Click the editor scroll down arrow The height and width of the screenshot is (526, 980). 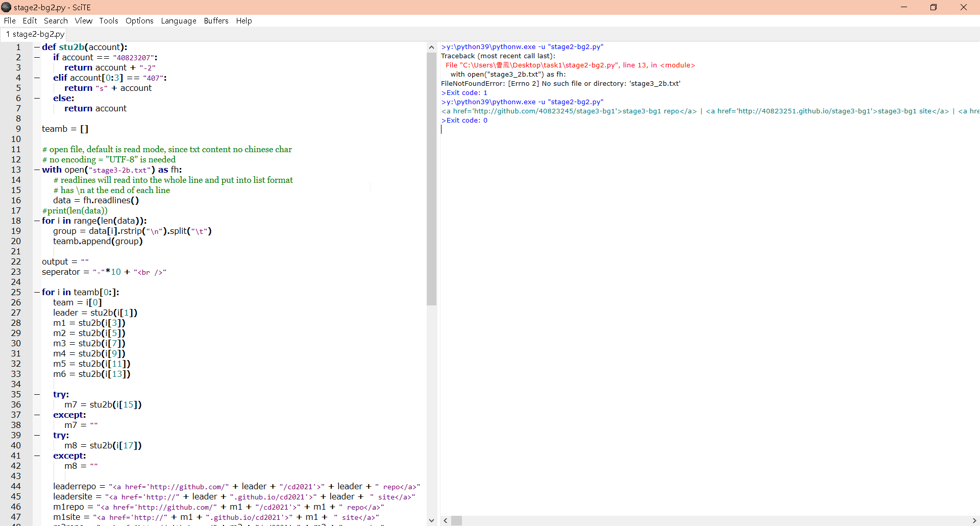(x=431, y=520)
